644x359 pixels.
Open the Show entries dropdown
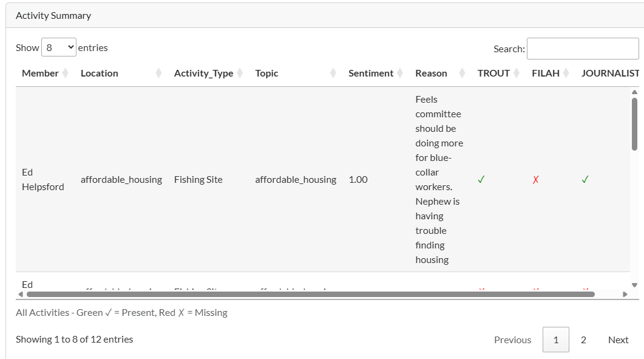[x=59, y=47]
